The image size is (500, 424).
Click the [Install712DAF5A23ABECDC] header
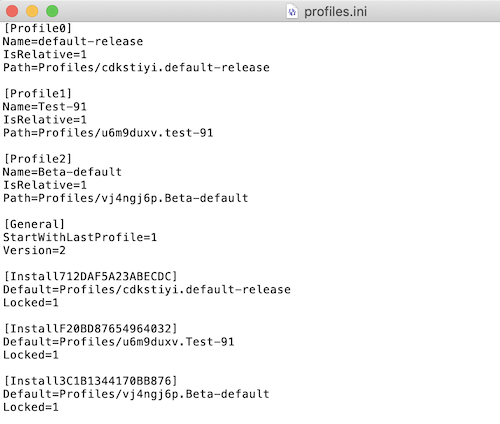coord(90,277)
